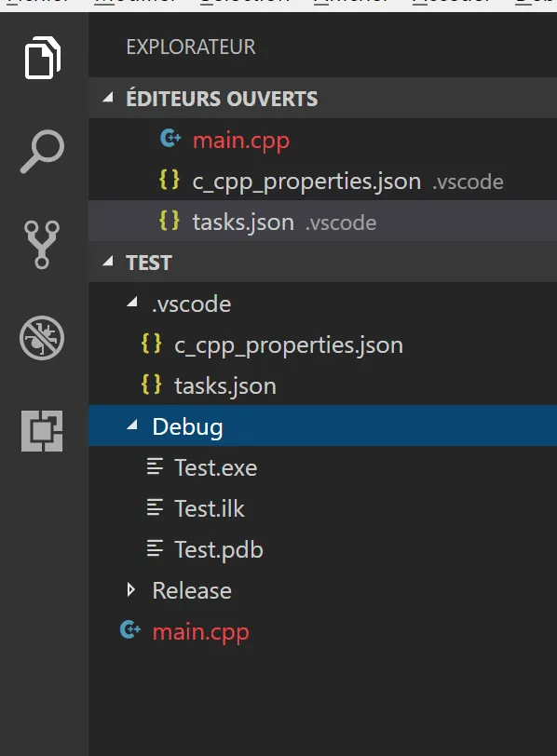557x756 pixels.
Task: Open main.cpp from the TEST tree
Action: (x=200, y=631)
